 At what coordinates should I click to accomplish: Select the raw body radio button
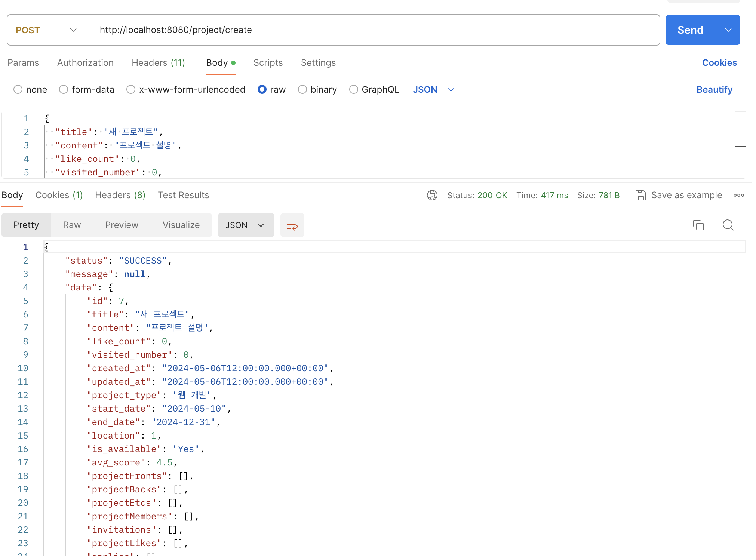pos(262,90)
